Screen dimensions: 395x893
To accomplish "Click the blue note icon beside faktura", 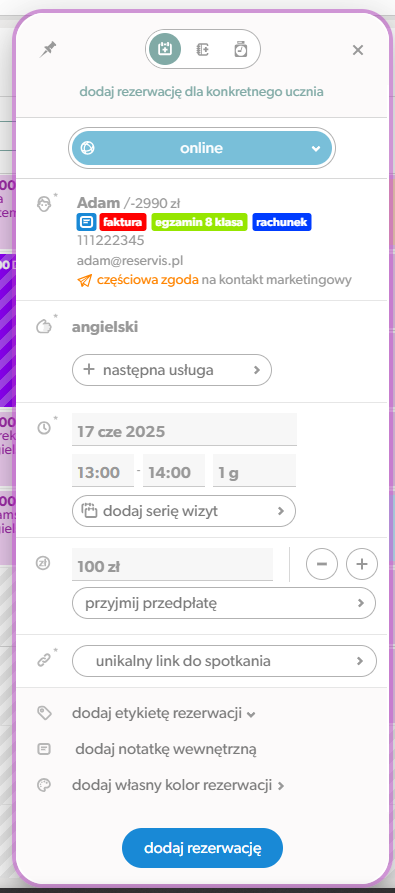I will 87,222.
